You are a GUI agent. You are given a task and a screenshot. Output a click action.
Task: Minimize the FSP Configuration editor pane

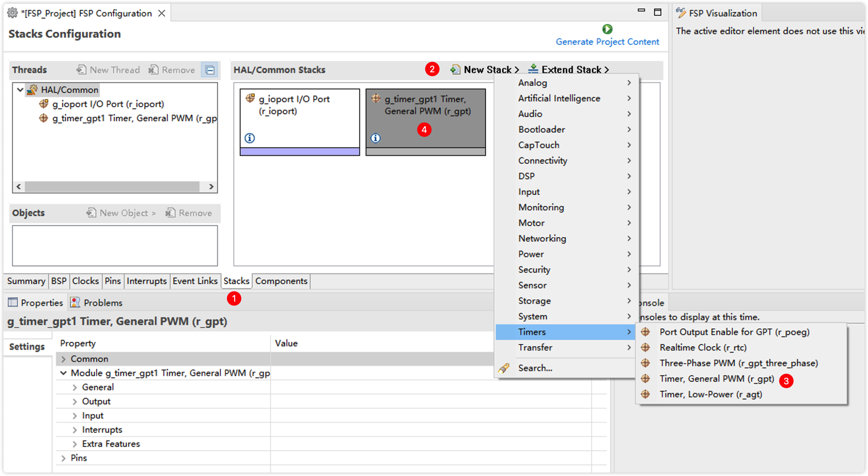coord(641,11)
